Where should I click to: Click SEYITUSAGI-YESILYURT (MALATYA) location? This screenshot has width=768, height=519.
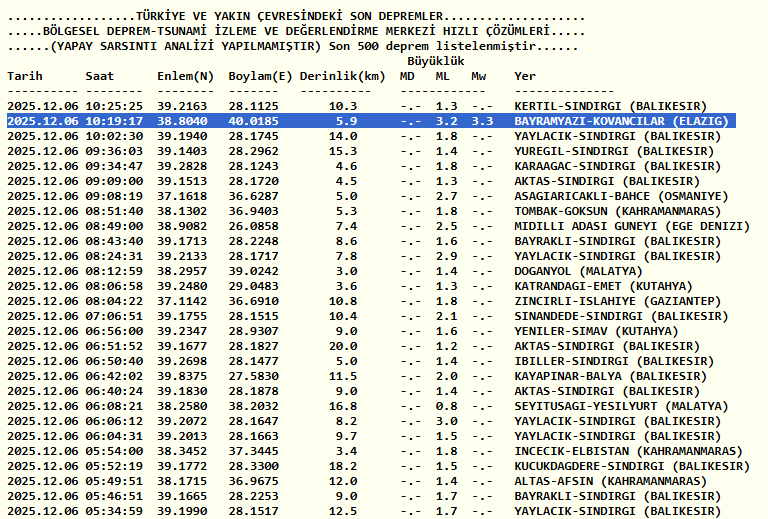click(622, 406)
